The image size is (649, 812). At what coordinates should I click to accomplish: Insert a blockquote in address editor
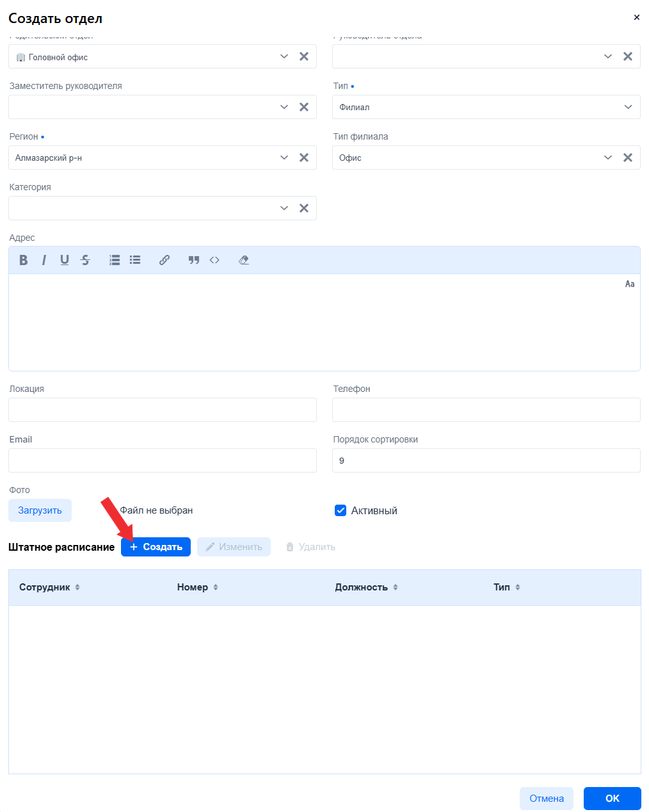194,260
